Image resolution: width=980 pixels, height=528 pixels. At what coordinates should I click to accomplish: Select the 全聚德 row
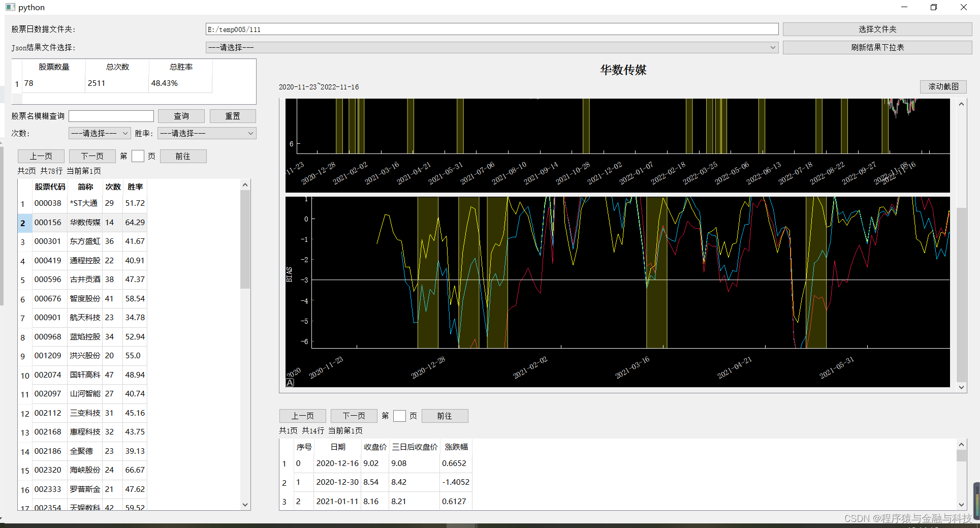(83, 451)
